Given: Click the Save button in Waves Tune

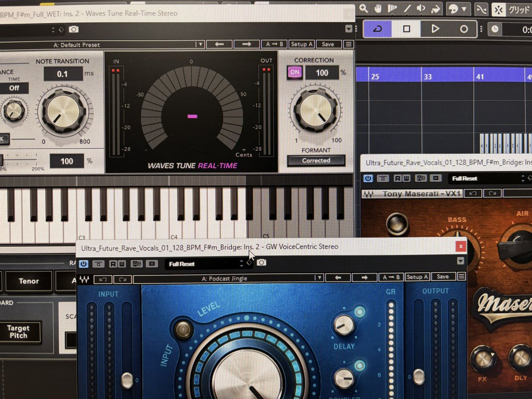Looking at the screenshot, I should (x=328, y=44).
